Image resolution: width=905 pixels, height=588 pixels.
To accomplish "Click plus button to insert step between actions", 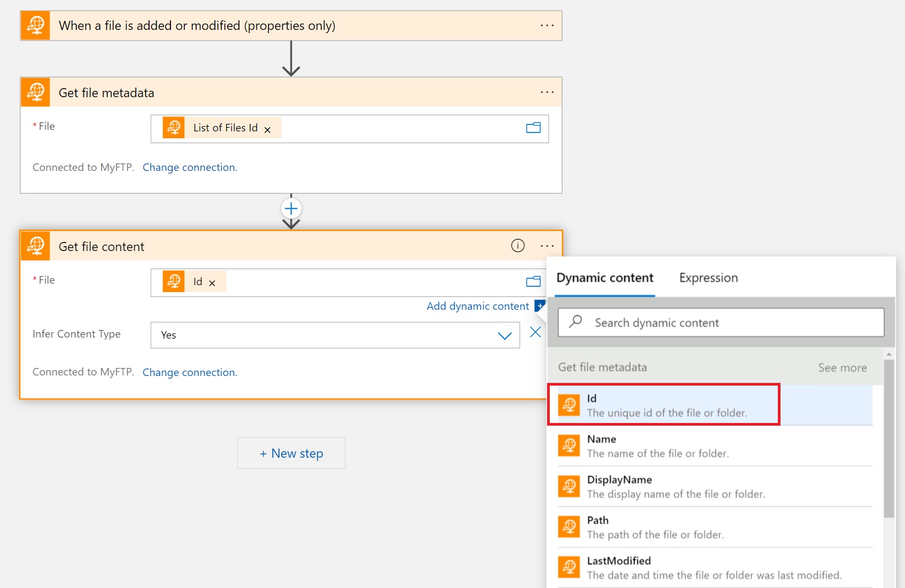I will point(291,208).
